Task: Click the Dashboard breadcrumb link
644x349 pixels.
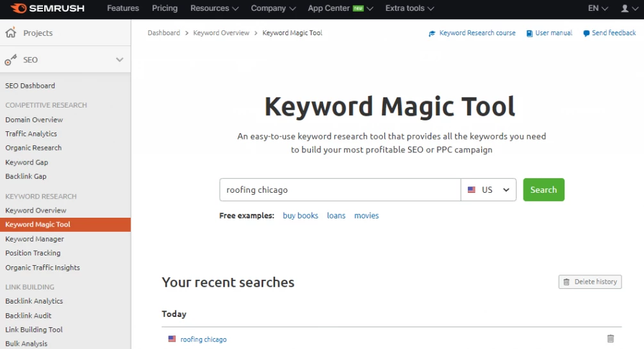Action: pyautogui.click(x=164, y=33)
